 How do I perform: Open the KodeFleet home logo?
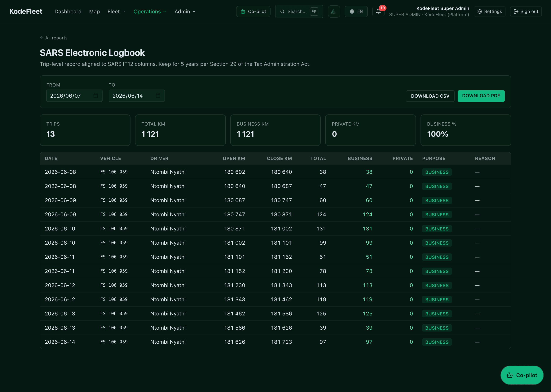26,11
